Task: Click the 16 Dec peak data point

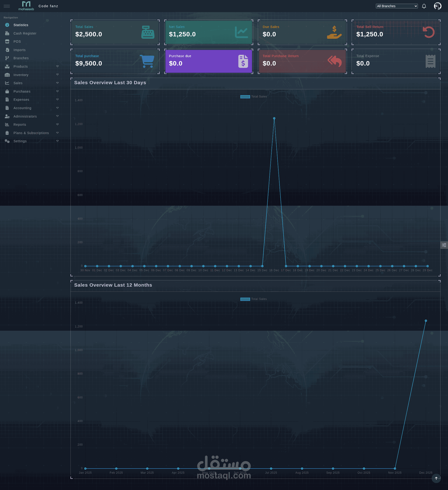Action: (274, 118)
